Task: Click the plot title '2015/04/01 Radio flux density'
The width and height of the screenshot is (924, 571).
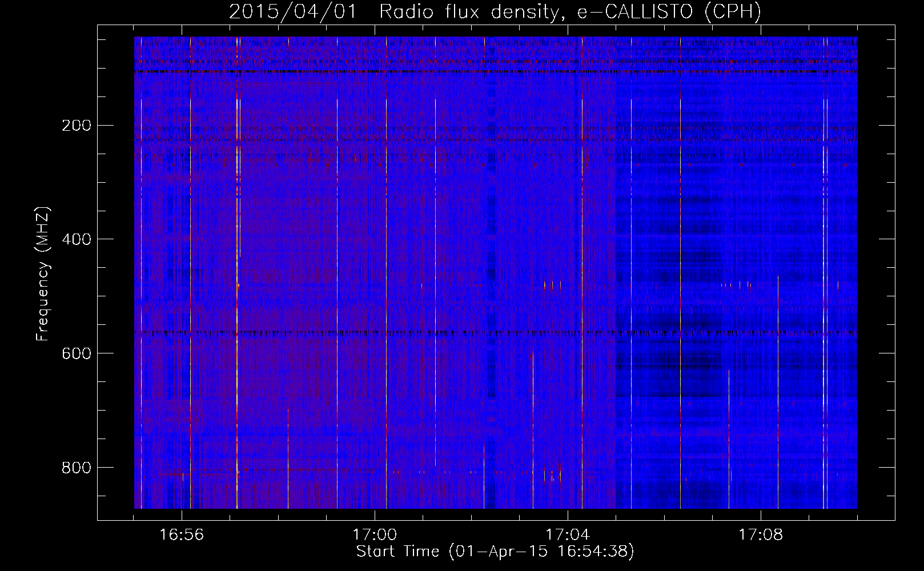Action: pos(495,11)
